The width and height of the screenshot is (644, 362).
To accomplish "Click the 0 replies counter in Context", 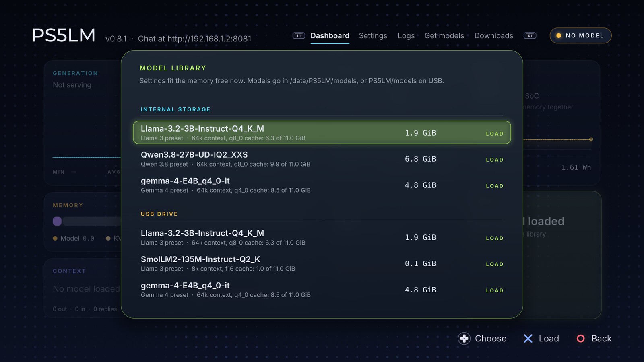I will 105,309.
